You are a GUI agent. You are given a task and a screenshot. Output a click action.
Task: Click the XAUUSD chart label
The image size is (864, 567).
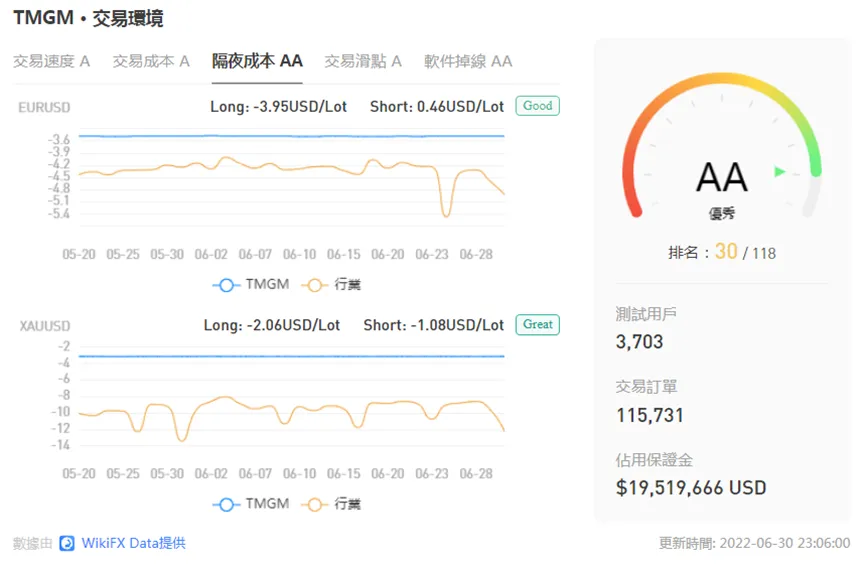tap(45, 326)
